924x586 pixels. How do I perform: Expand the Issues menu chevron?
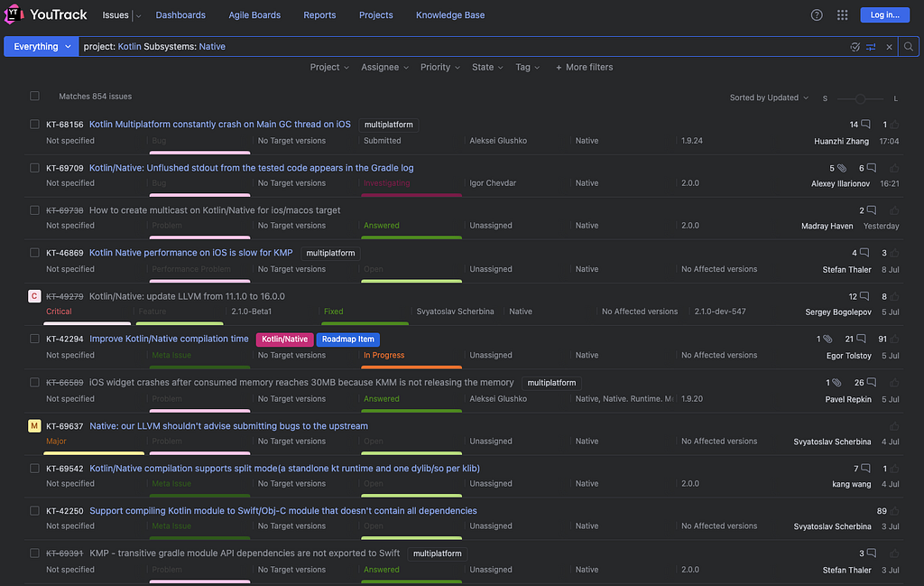[x=138, y=16]
